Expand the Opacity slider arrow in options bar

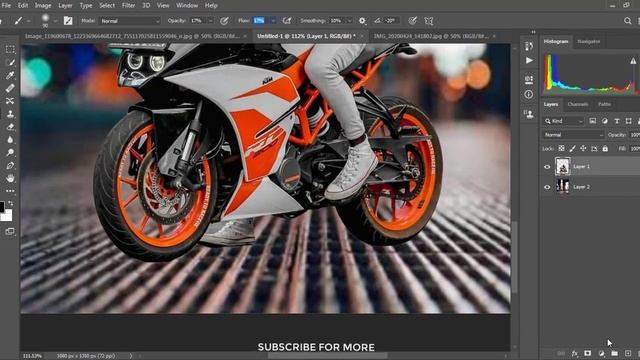click(x=211, y=21)
